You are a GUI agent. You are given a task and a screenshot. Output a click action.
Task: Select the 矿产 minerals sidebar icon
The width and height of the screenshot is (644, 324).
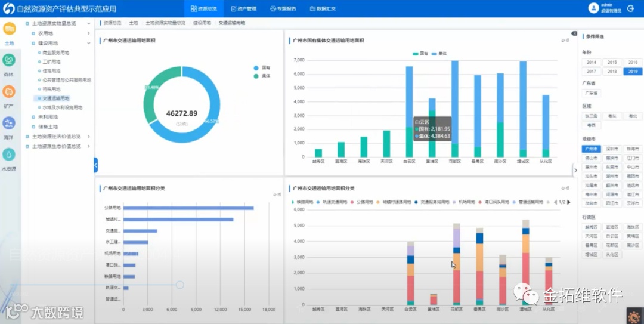(x=9, y=91)
